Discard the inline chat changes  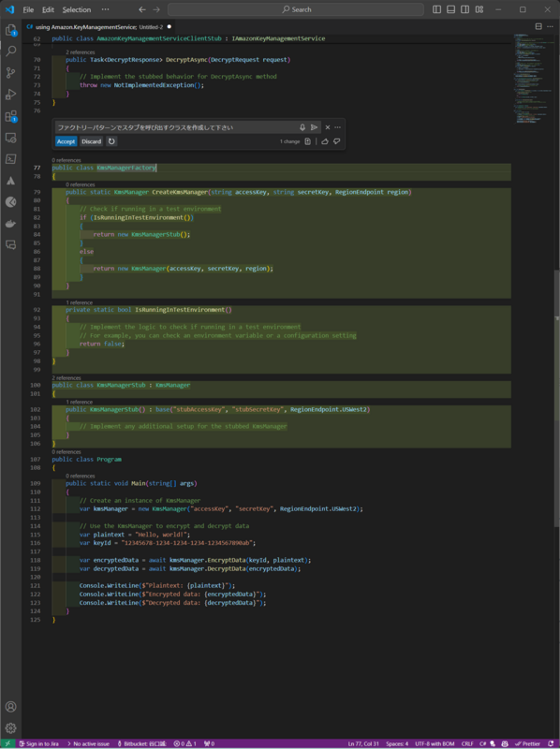click(91, 141)
